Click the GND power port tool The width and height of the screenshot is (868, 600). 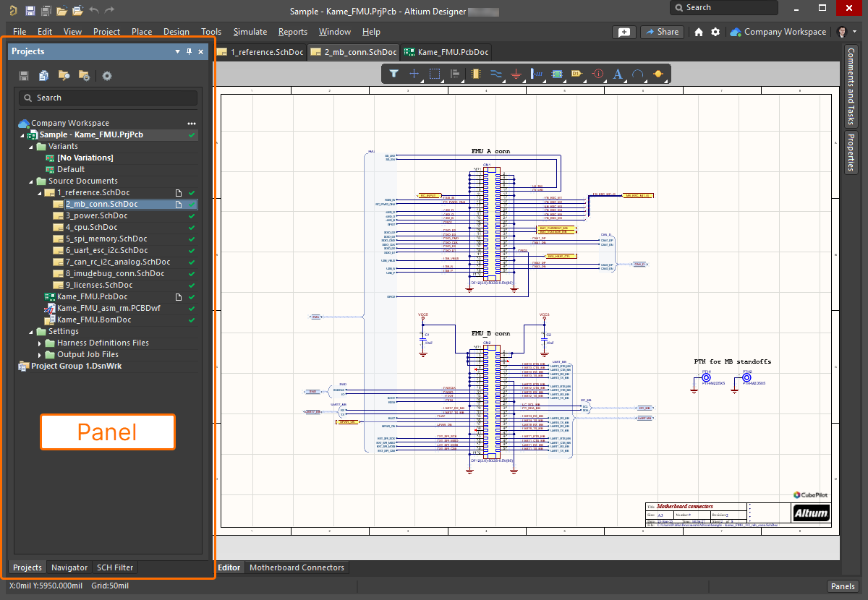[516, 74]
